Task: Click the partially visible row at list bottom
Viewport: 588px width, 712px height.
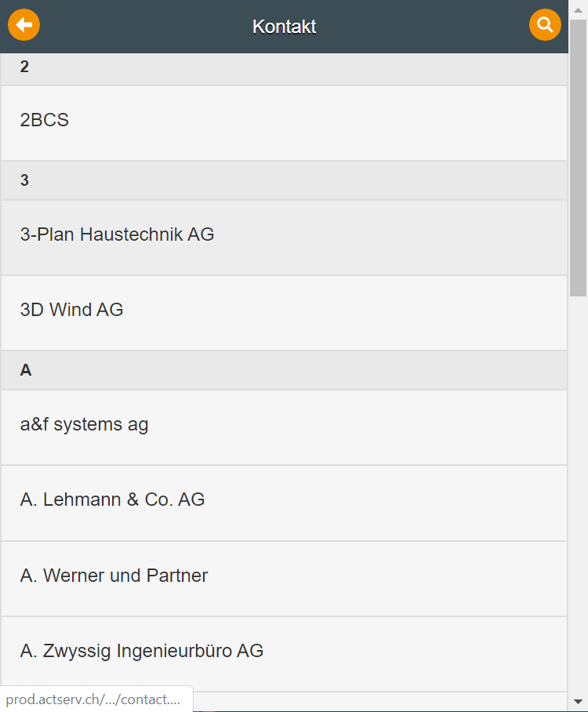Action: [x=376, y=701]
